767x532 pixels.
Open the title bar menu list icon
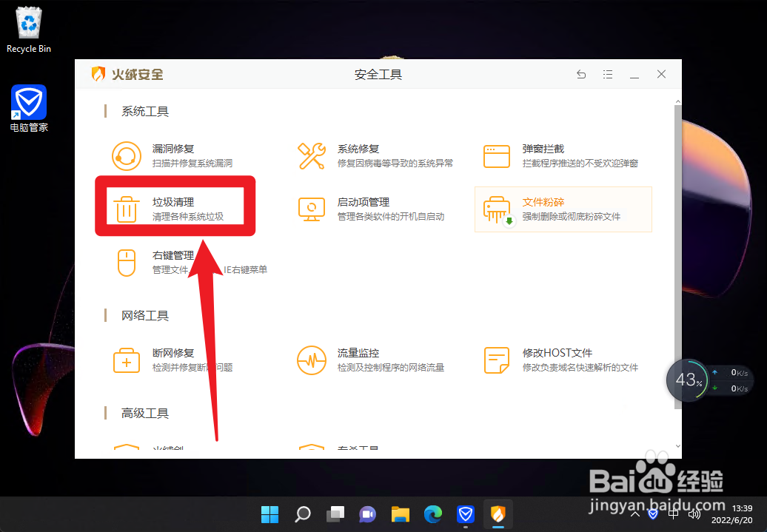pos(608,74)
